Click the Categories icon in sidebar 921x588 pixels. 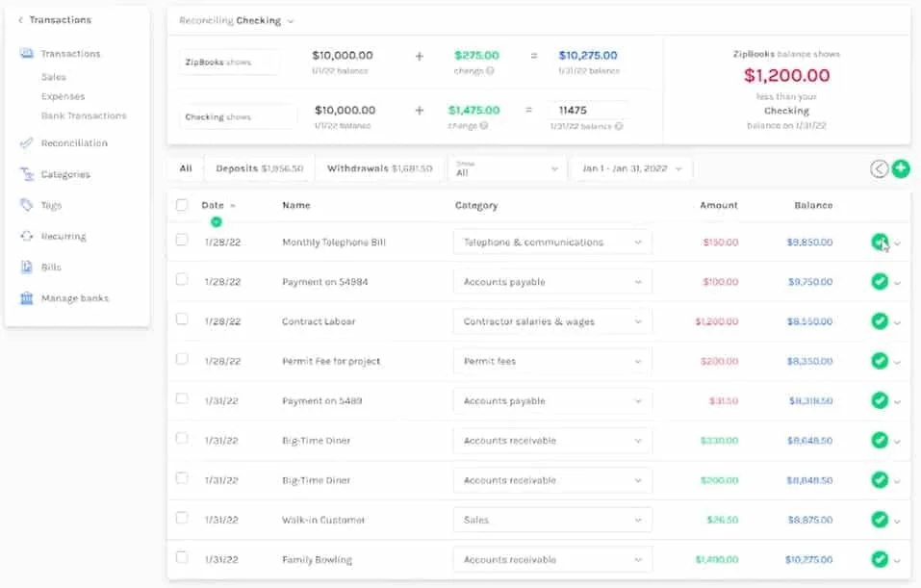click(x=26, y=174)
